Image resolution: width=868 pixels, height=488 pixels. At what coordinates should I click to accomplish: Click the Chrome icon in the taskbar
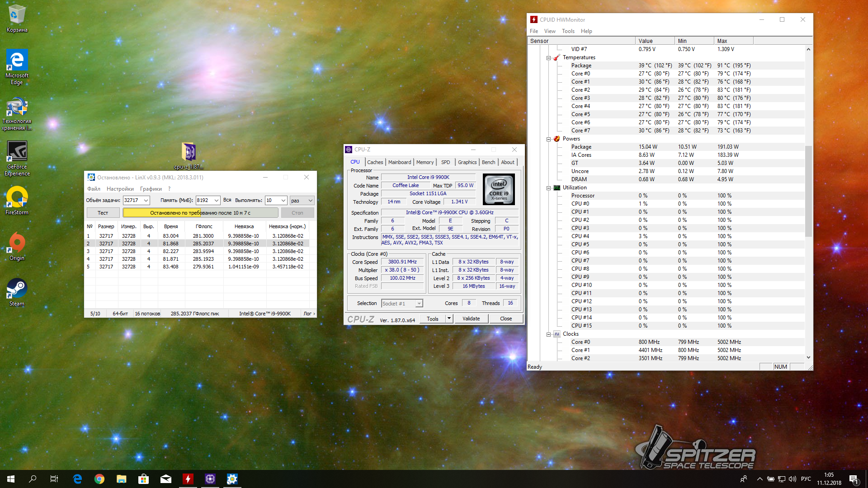[x=99, y=479]
